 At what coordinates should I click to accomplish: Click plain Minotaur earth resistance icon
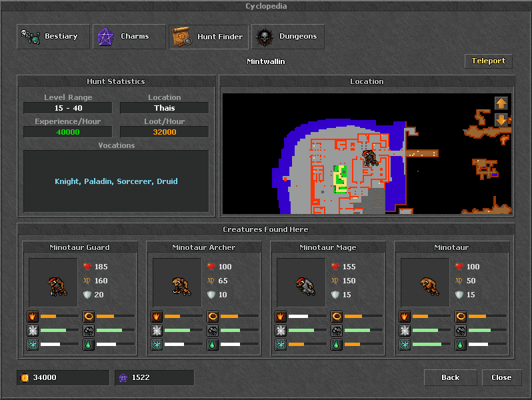(461, 345)
